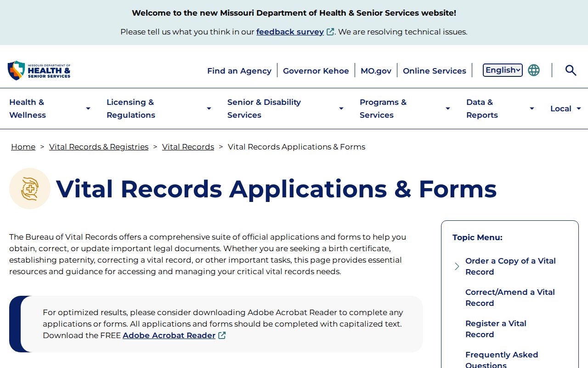Screen dimensions: 588x368
Task: Click the 'Vital Records Applications & Forms' breadcrumb text
Action: point(297,147)
